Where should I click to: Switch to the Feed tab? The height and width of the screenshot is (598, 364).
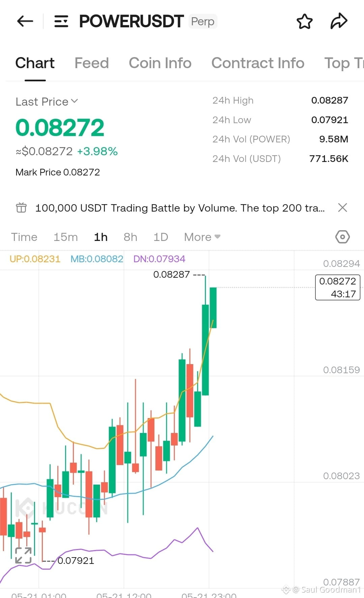click(92, 63)
